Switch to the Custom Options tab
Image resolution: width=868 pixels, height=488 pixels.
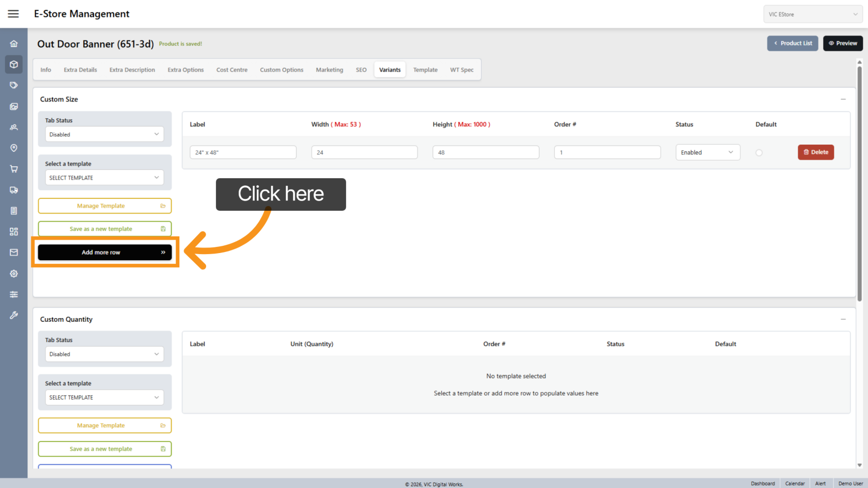(x=282, y=70)
